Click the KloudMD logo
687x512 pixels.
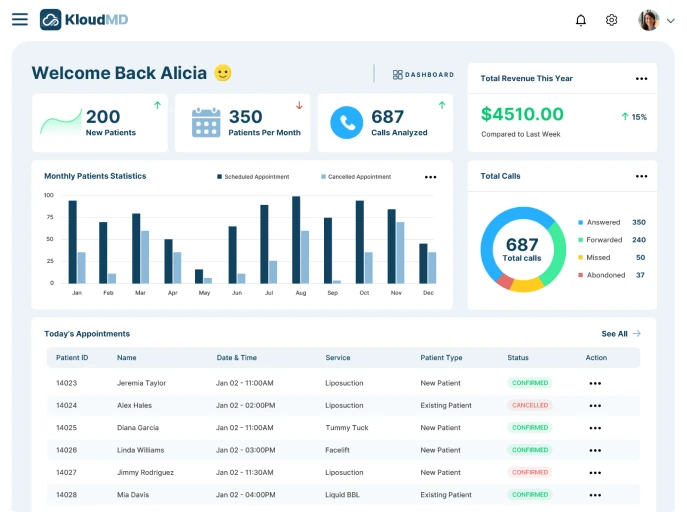84,20
